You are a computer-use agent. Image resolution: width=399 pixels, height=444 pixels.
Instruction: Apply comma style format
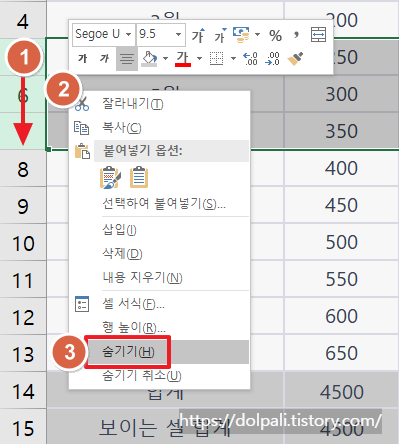296,35
